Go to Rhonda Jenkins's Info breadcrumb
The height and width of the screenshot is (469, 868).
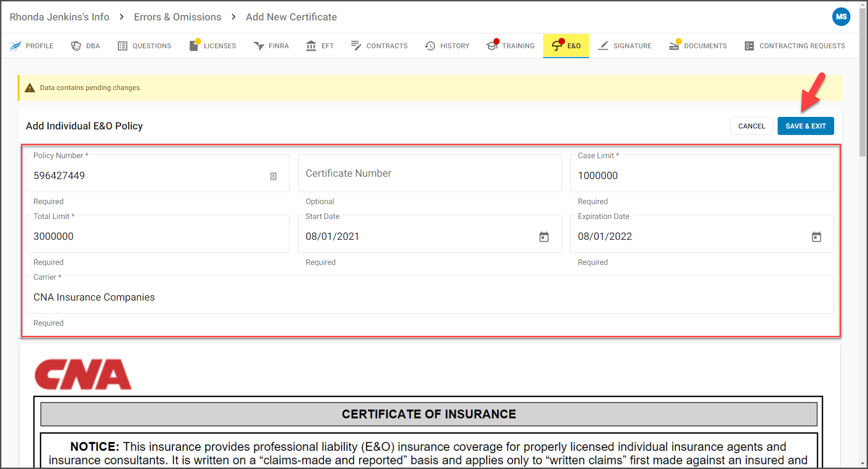click(x=59, y=17)
